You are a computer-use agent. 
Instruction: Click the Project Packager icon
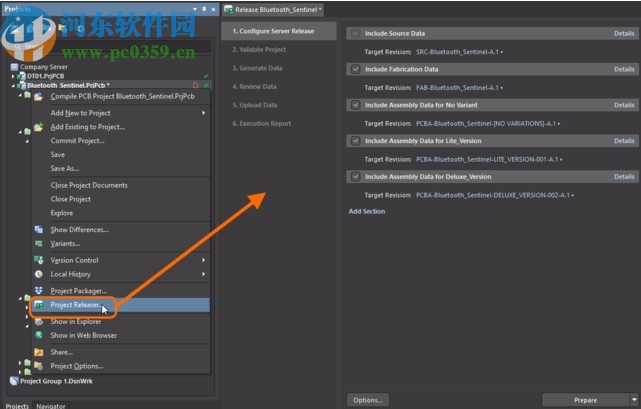(38, 290)
